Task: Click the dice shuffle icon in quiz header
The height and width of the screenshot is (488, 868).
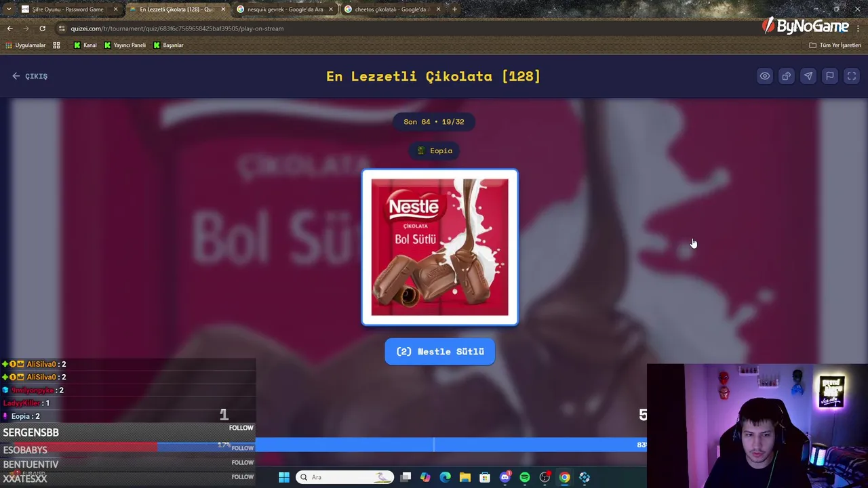Action: pyautogui.click(x=786, y=76)
